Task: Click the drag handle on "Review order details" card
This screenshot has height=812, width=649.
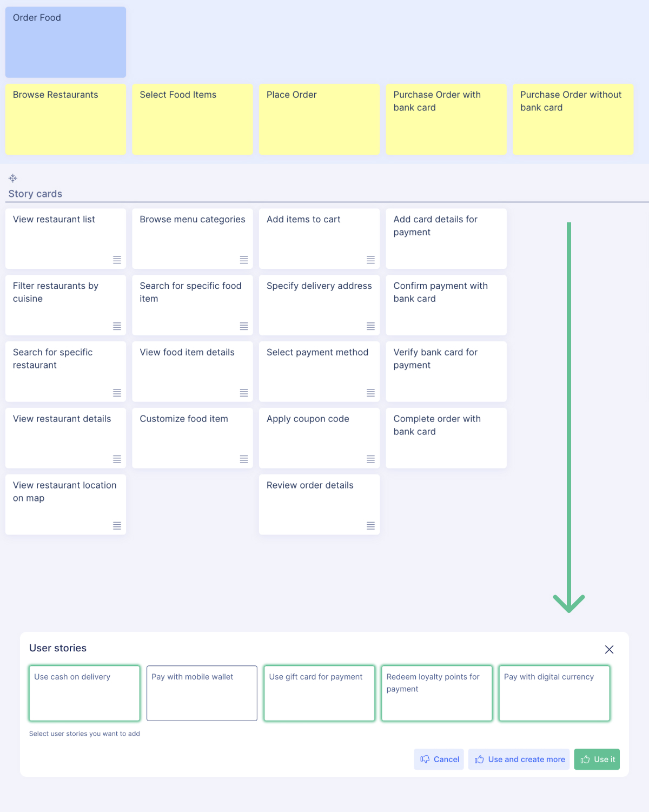Action: click(x=370, y=525)
